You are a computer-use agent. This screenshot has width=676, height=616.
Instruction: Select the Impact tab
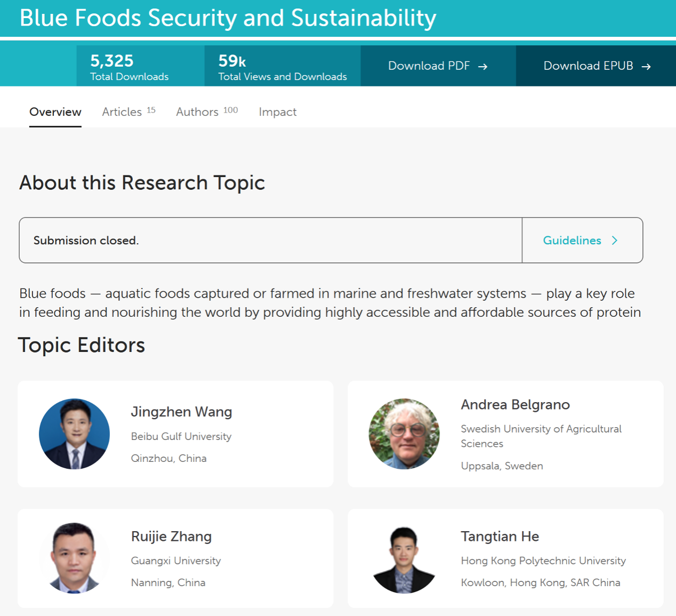coord(278,112)
